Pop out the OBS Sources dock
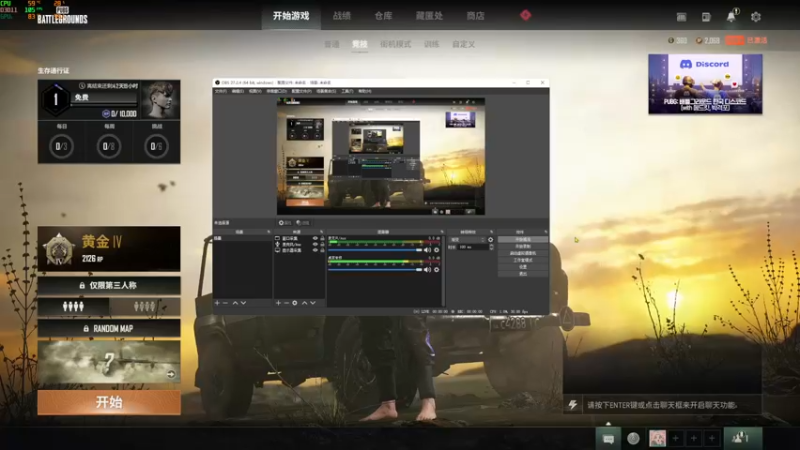The width and height of the screenshot is (800, 450). pyautogui.click(x=321, y=232)
